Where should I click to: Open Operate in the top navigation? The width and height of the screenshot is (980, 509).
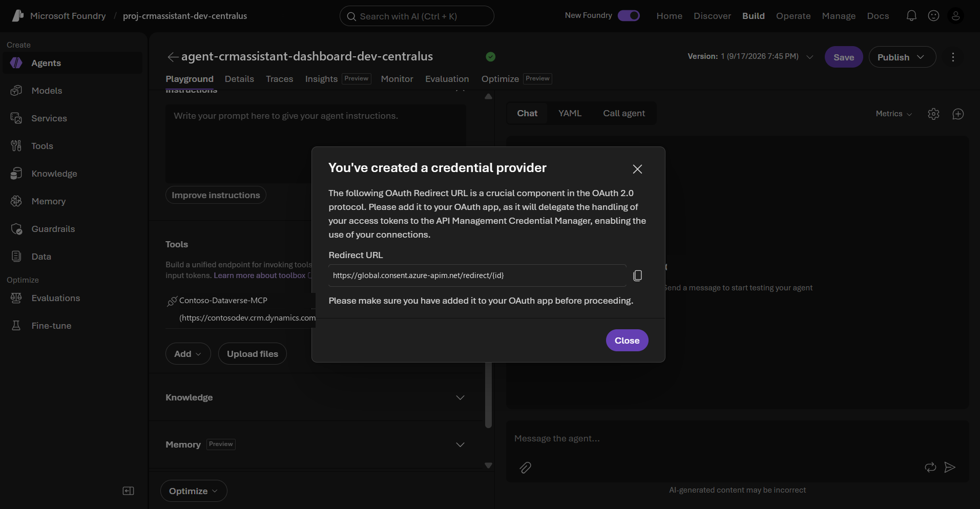click(x=794, y=16)
